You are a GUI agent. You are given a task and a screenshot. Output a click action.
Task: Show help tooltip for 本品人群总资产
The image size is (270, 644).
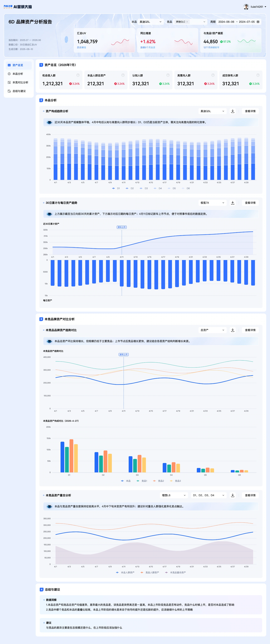tap(123, 75)
